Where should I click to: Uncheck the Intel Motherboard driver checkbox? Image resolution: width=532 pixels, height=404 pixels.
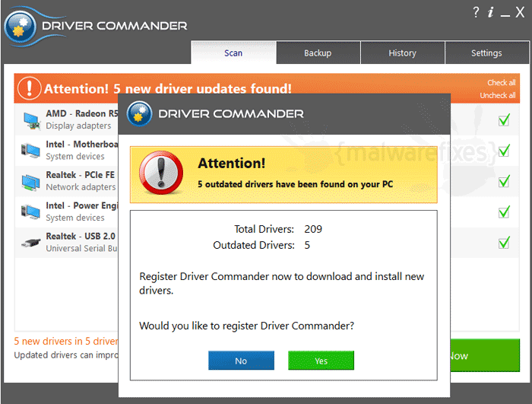[504, 151]
